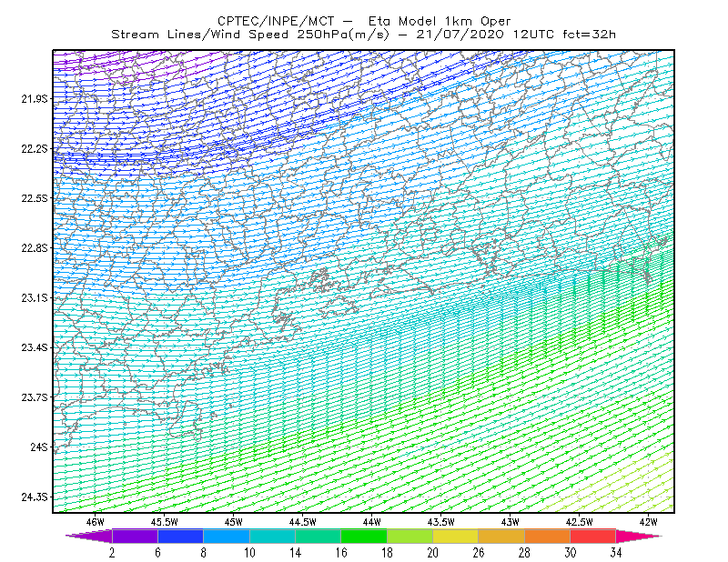Click the '42W' longitude label
This screenshot has width=728, height=562.
click(649, 522)
